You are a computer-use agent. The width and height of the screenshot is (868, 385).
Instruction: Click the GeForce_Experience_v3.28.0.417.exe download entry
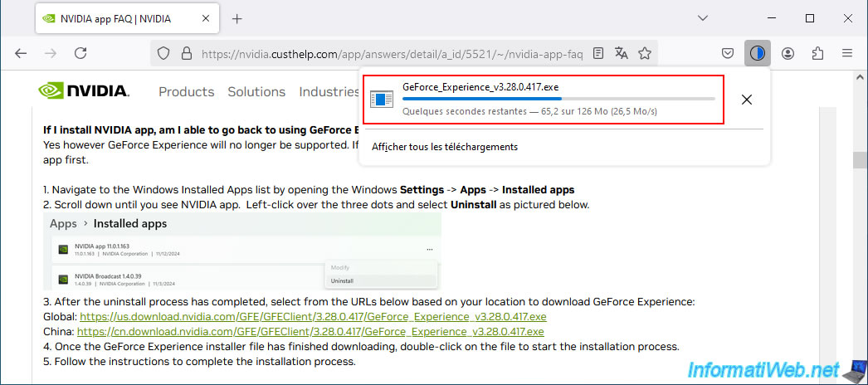543,100
